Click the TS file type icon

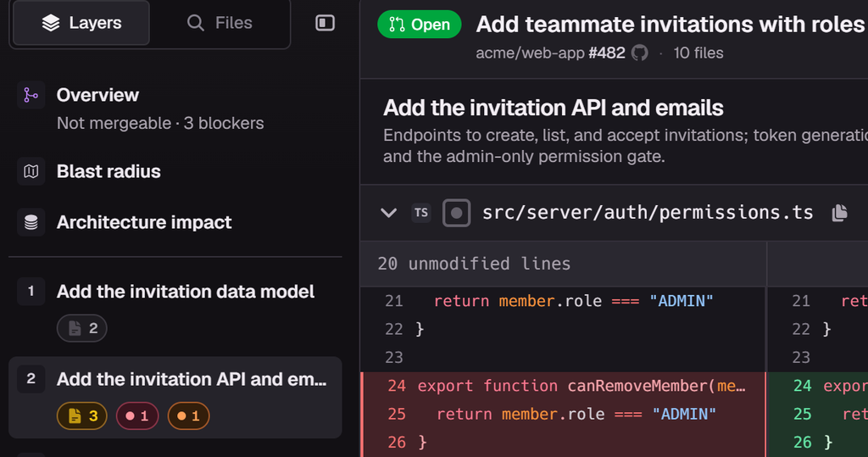pyautogui.click(x=421, y=213)
